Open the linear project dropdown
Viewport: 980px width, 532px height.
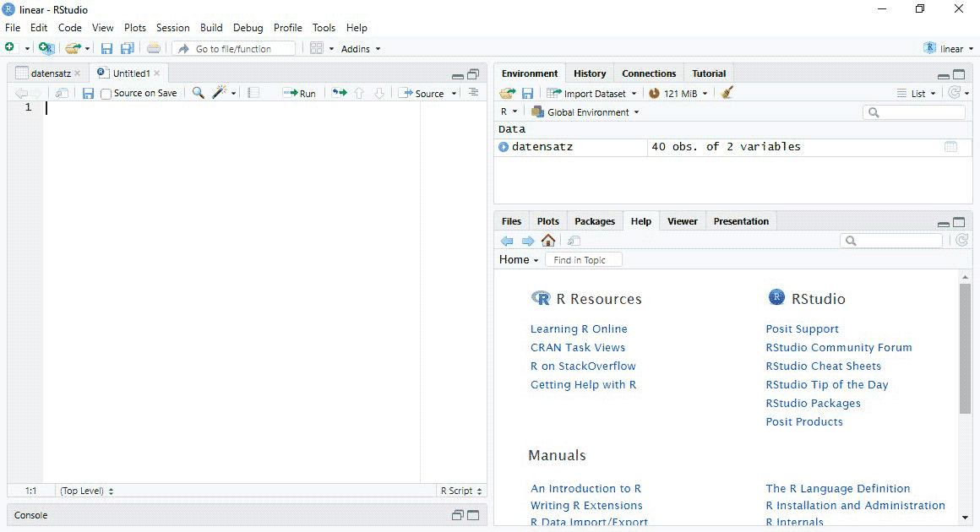(x=949, y=49)
